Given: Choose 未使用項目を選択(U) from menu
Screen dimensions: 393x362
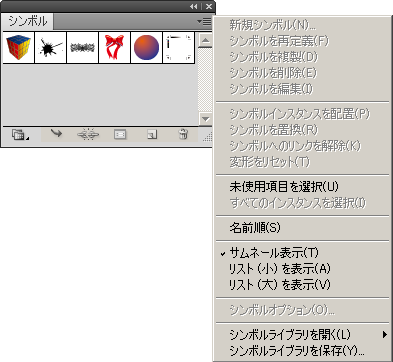Looking at the screenshot, I should (x=302, y=187).
